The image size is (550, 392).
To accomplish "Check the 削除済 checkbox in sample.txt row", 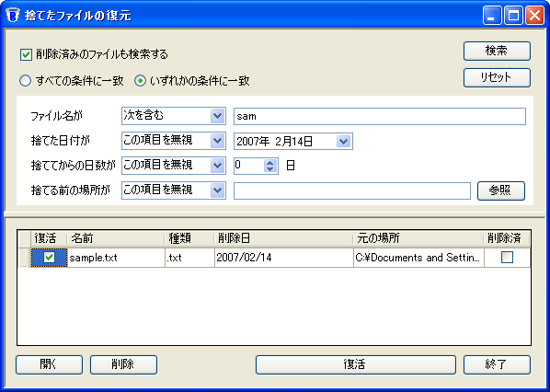I will 507,258.
